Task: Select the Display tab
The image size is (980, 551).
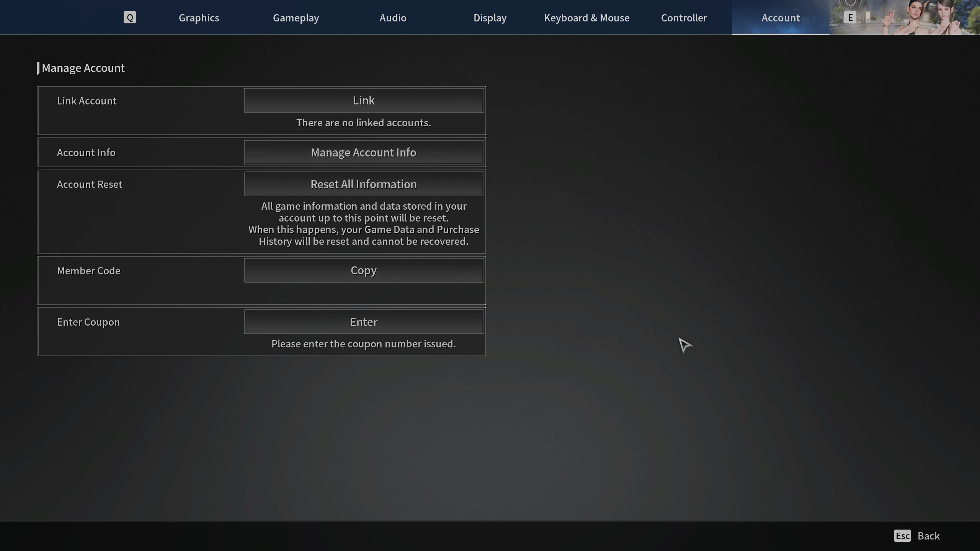Action: 490,18
